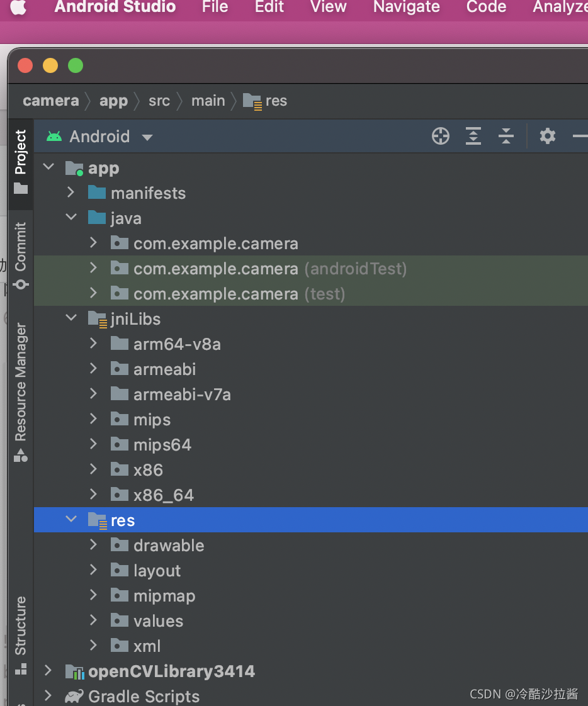Image resolution: width=588 pixels, height=706 pixels.
Task: Expand the com.example.camera (androidTest) package
Action: [x=93, y=268]
